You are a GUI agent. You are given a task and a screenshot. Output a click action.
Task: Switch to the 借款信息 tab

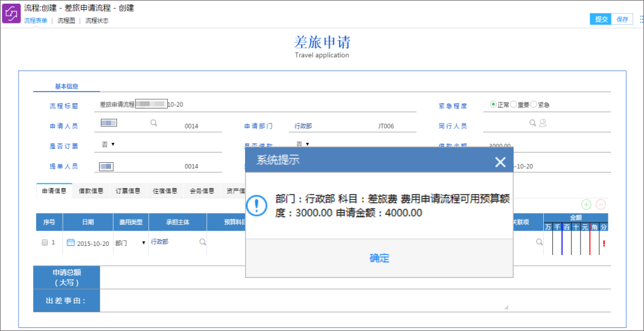click(x=91, y=191)
